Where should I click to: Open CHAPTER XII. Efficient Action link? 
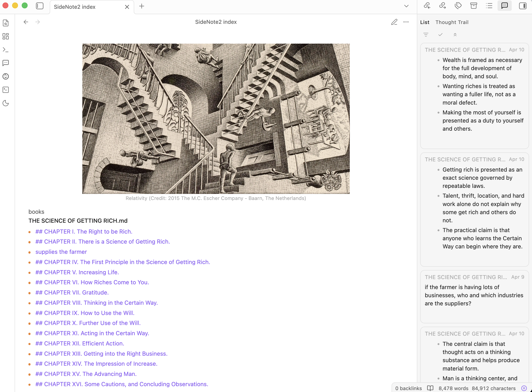(80, 343)
